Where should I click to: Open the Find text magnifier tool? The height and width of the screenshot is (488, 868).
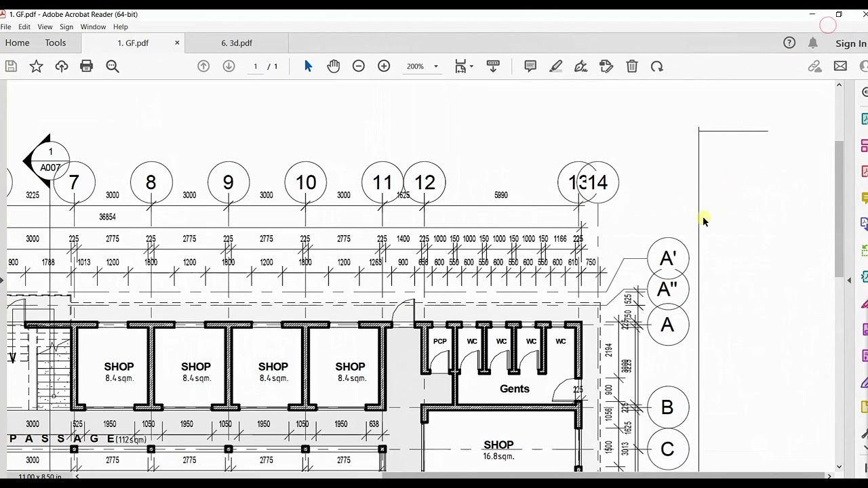click(x=113, y=66)
